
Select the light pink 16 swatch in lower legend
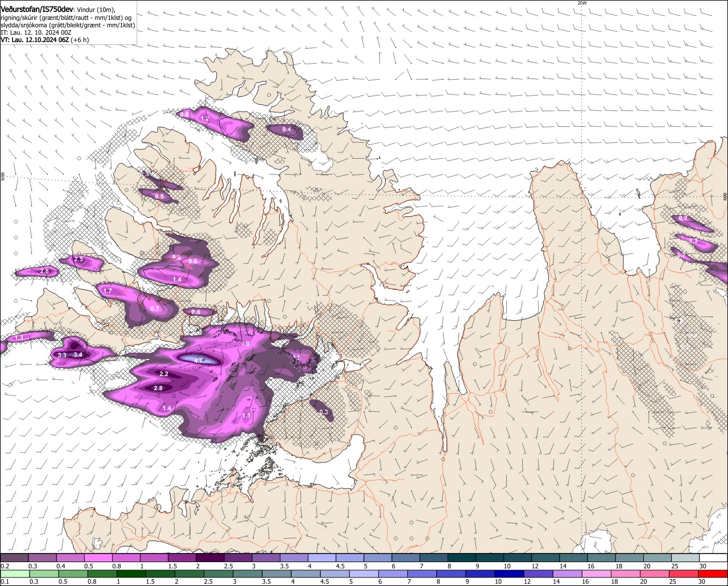596,573
